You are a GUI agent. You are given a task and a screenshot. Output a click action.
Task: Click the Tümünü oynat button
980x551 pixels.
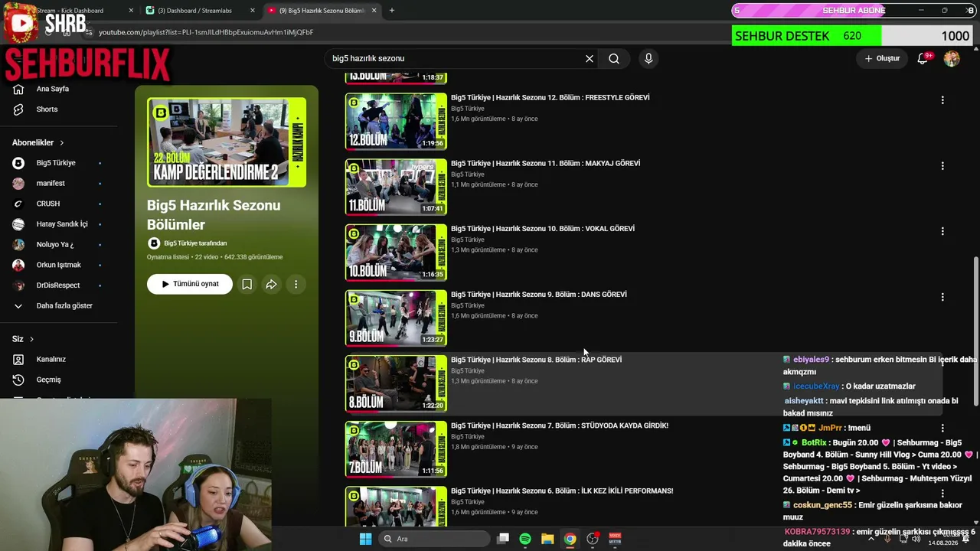coord(190,284)
